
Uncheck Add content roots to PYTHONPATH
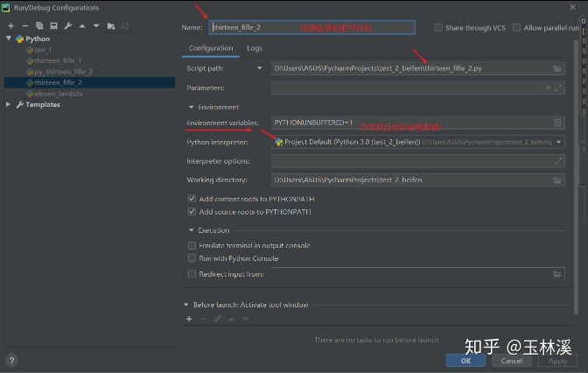(192, 199)
